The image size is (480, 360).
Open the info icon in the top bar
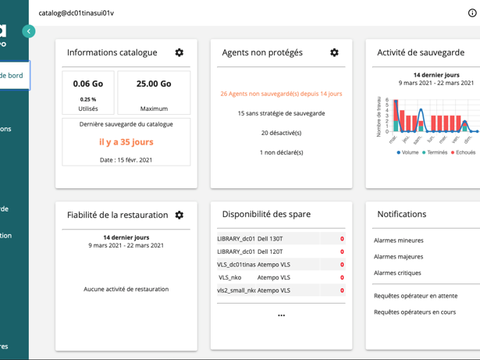pyautogui.click(x=472, y=13)
